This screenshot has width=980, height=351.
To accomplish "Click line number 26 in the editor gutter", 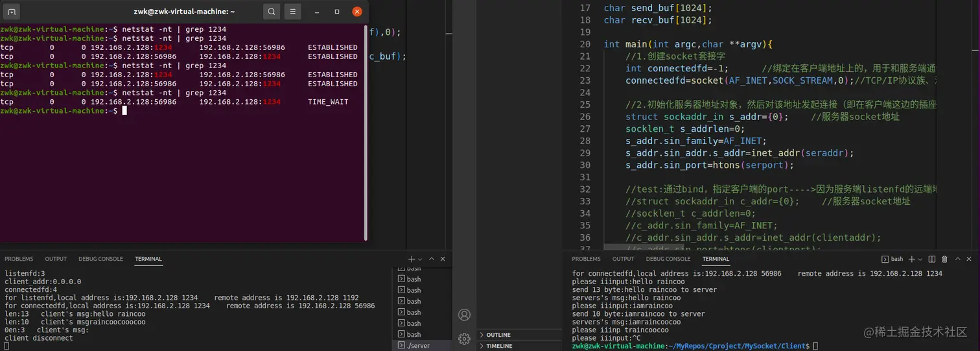I will [585, 117].
